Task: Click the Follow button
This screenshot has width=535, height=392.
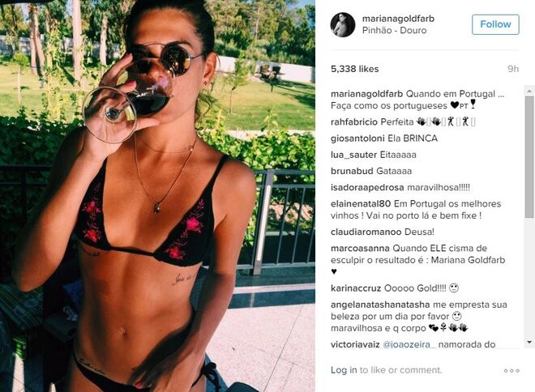Action: pos(495,24)
